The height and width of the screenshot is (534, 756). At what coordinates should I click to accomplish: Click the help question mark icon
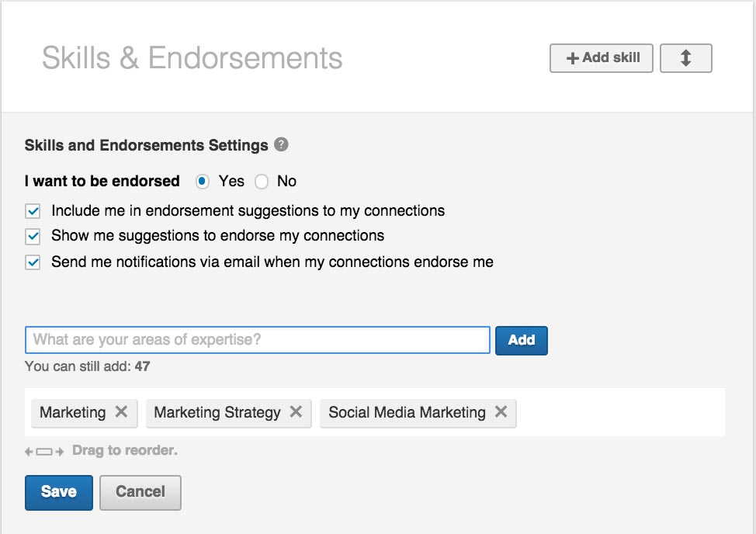pyautogui.click(x=281, y=145)
